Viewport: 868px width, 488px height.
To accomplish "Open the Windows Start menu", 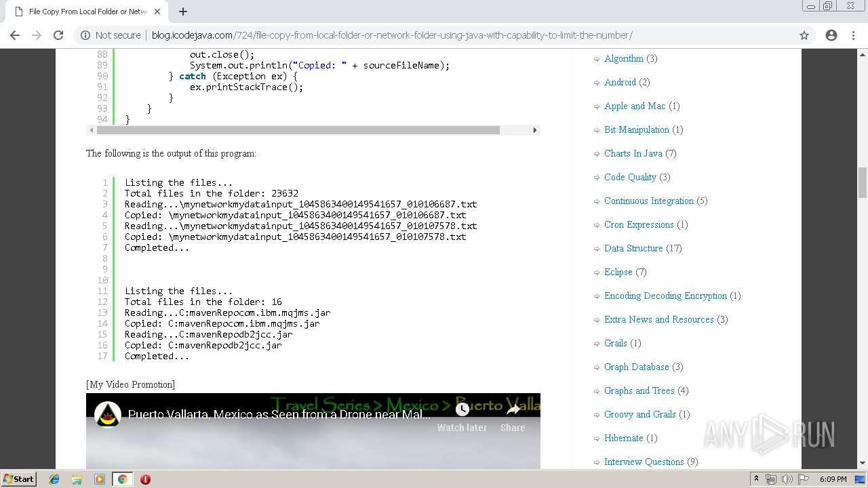I will [x=18, y=479].
